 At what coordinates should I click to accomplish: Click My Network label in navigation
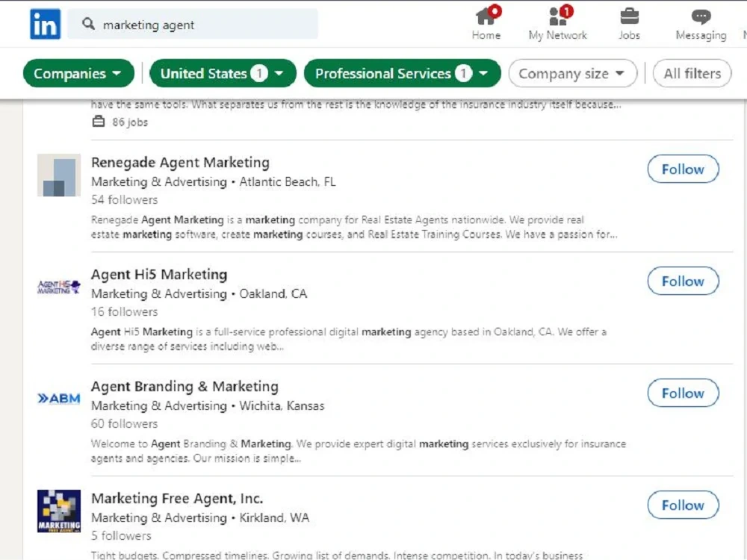click(557, 35)
